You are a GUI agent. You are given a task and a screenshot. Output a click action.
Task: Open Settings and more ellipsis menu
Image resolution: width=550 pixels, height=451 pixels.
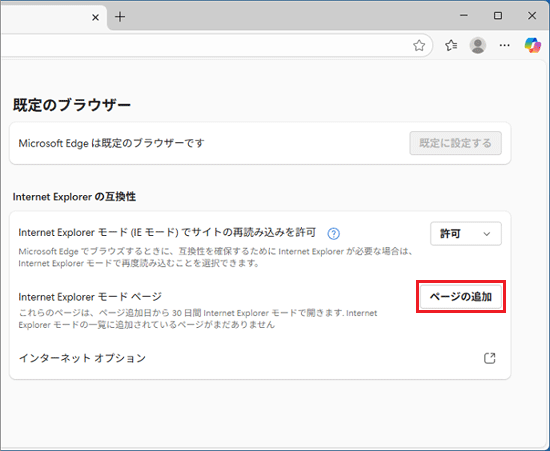(x=504, y=45)
